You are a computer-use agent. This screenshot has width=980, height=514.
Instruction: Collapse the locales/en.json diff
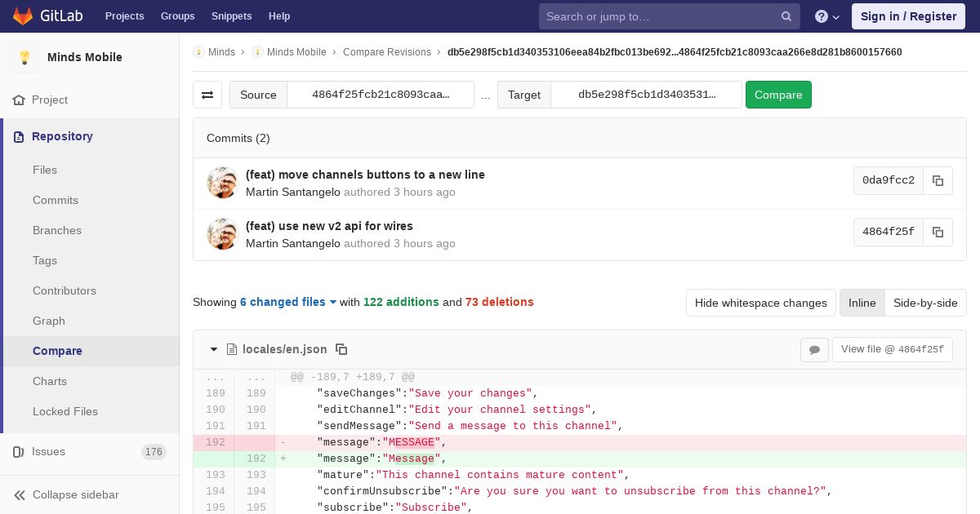214,349
